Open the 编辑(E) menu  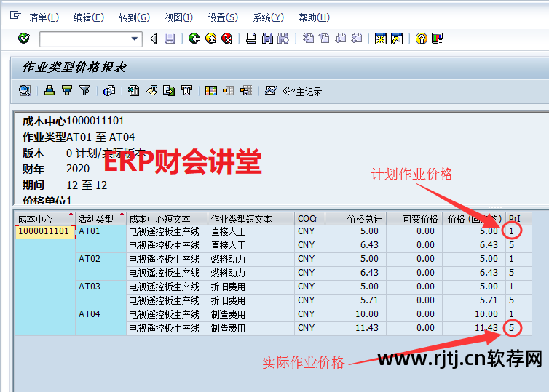pos(89,17)
